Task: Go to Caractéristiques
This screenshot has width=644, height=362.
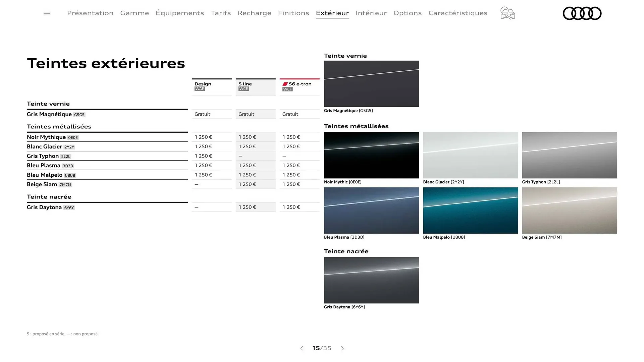Action: click(458, 13)
